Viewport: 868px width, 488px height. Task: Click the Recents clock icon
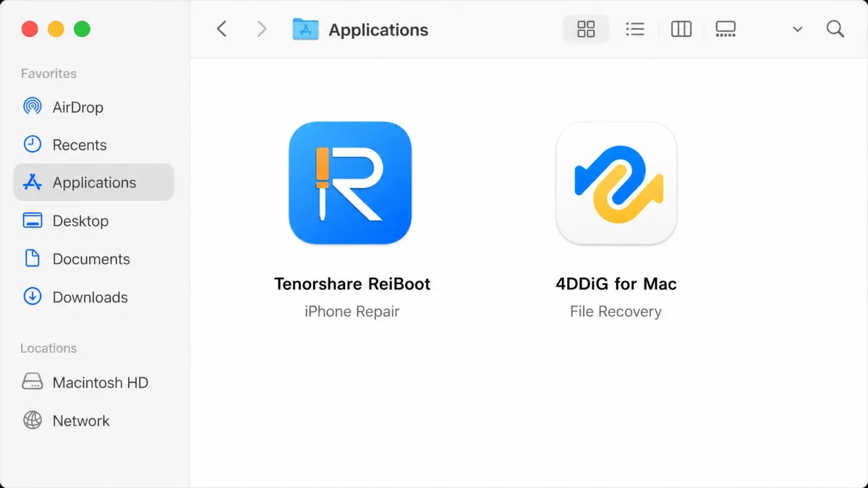[33, 145]
